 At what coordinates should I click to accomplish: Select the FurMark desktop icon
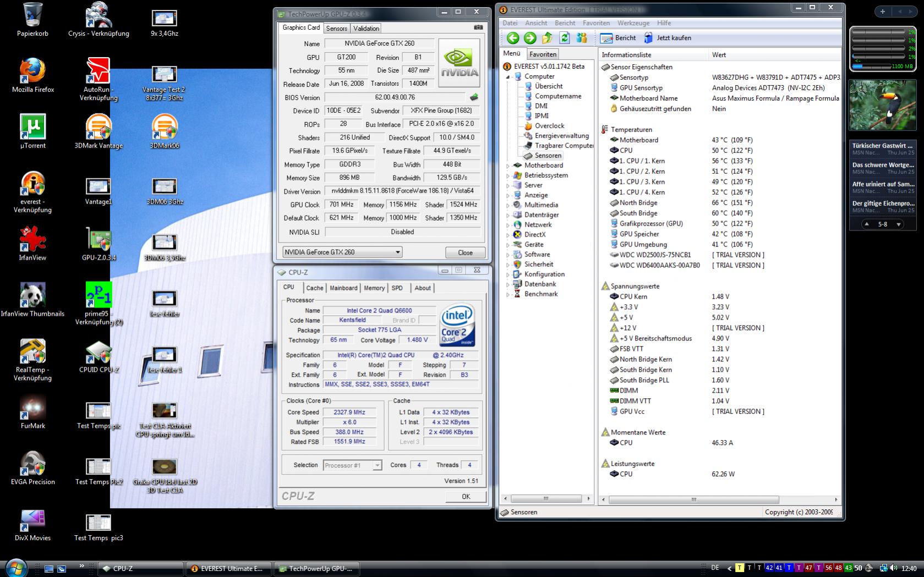tap(33, 412)
